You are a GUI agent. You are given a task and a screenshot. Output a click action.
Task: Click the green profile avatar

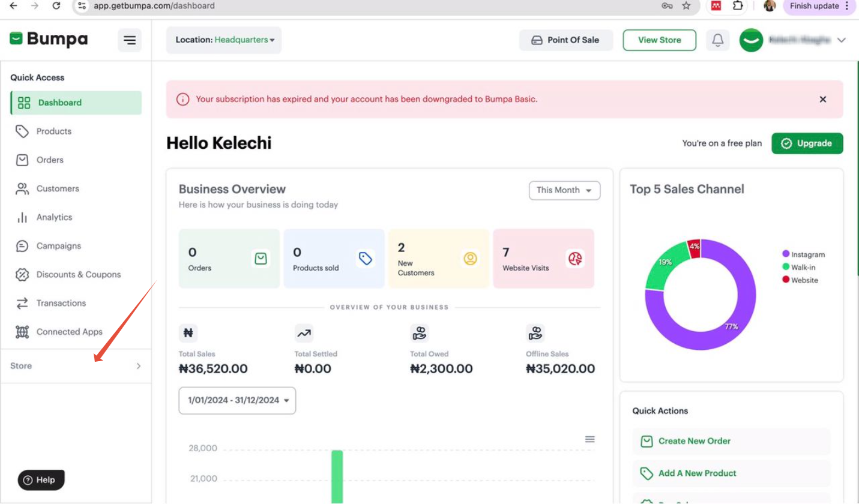pyautogui.click(x=751, y=40)
